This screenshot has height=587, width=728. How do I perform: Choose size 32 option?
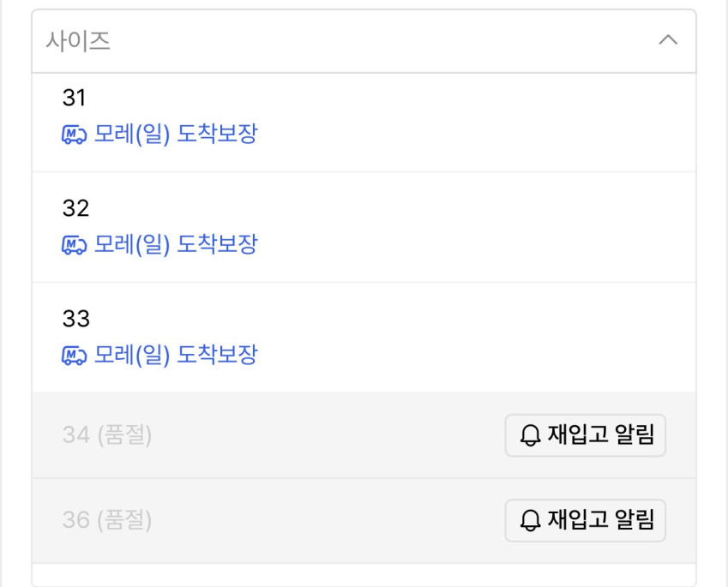(75, 208)
